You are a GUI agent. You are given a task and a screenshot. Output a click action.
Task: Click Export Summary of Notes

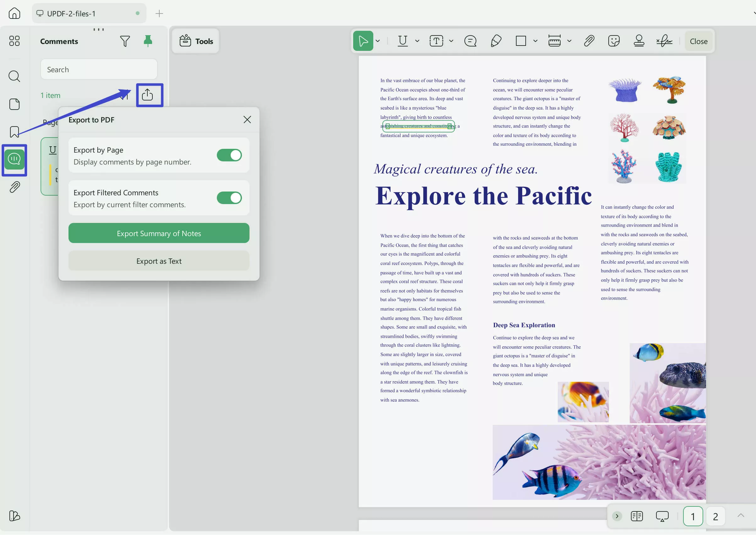pos(159,233)
